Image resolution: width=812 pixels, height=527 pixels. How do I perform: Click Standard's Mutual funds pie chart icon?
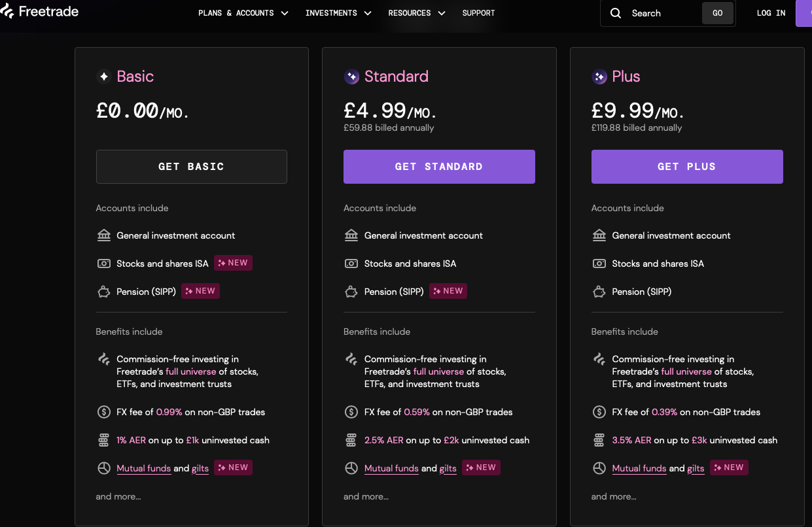click(351, 468)
